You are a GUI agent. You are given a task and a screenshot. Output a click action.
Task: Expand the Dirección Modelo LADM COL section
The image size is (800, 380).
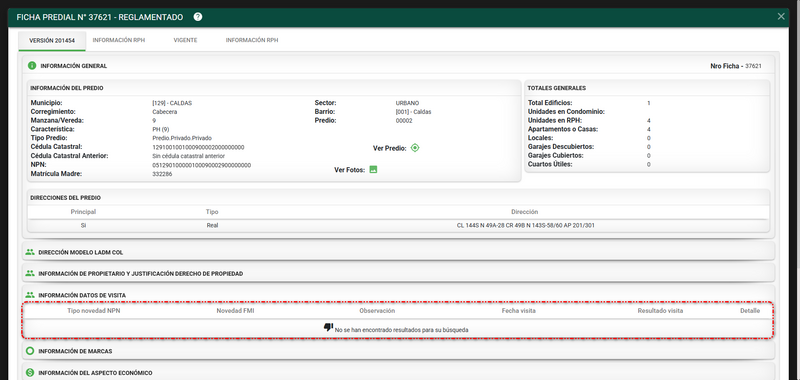pos(398,252)
